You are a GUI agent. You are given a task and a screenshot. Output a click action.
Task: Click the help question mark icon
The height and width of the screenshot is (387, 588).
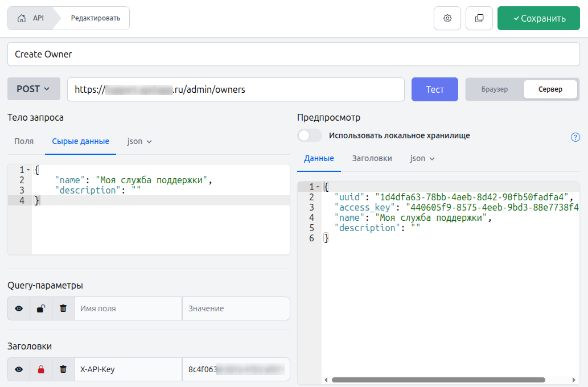coord(575,137)
